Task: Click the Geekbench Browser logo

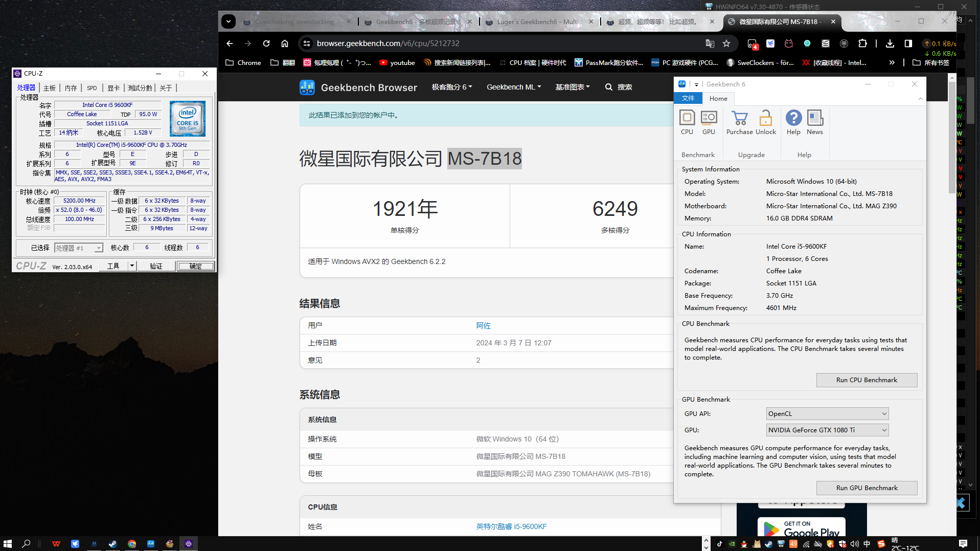Action: coord(358,87)
